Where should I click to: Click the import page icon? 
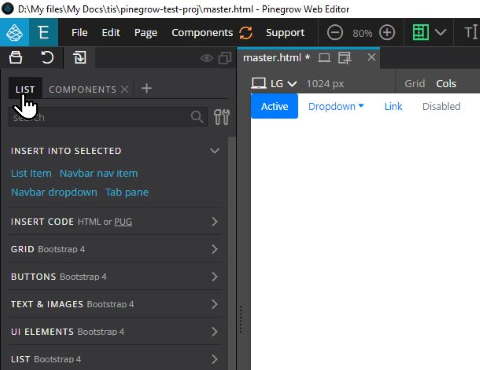pyautogui.click(x=80, y=58)
